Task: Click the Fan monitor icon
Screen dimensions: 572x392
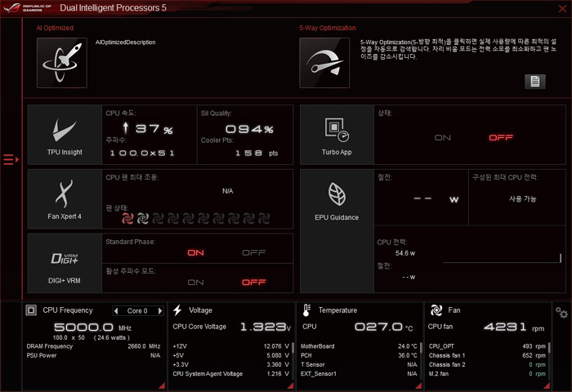Action: (436, 310)
